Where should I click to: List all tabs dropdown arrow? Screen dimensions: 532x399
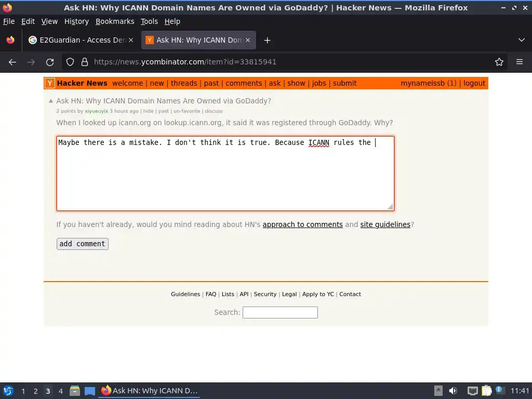(522, 40)
